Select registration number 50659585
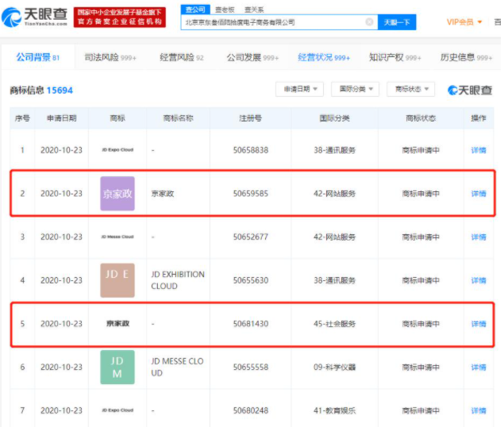504x427 pixels. pos(251,194)
